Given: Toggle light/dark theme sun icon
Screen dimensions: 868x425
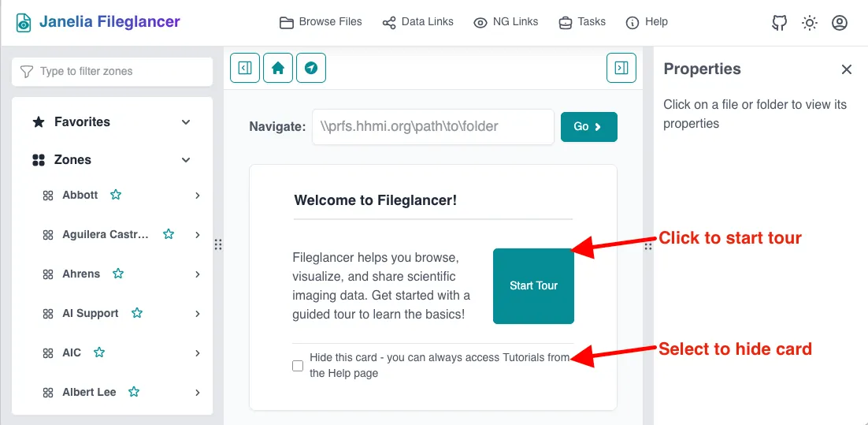Looking at the screenshot, I should (810, 23).
